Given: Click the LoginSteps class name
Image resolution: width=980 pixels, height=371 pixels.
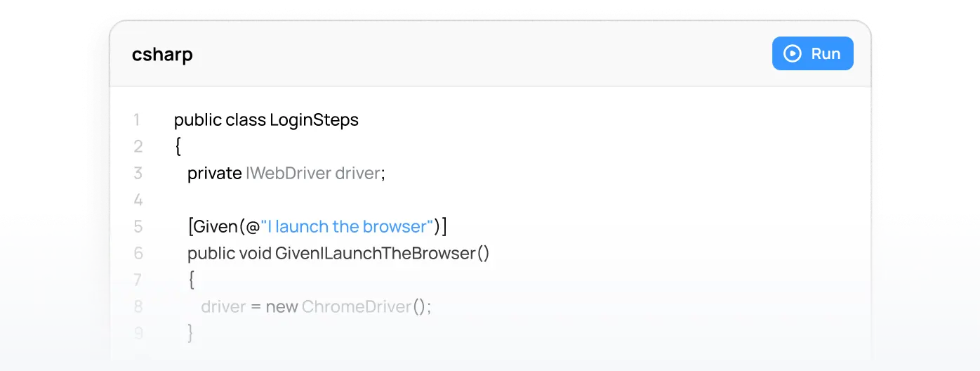Looking at the screenshot, I should click(x=314, y=120).
